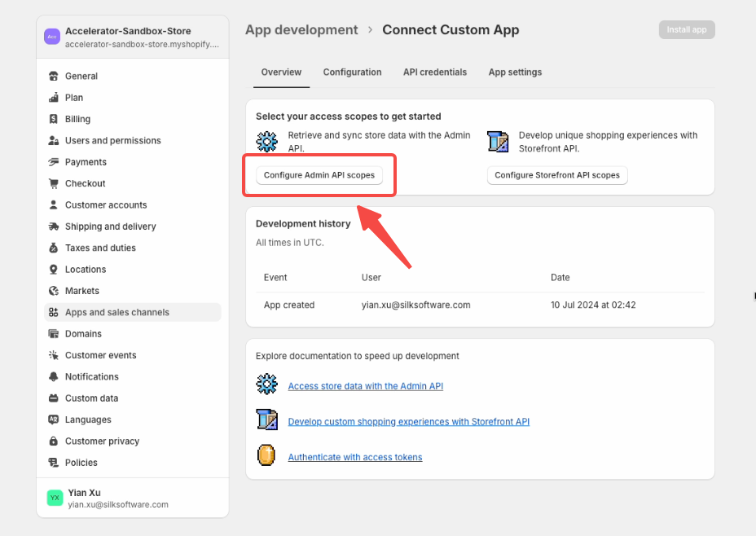The image size is (756, 536).
Task: Open Policies settings
Action: 133,462
